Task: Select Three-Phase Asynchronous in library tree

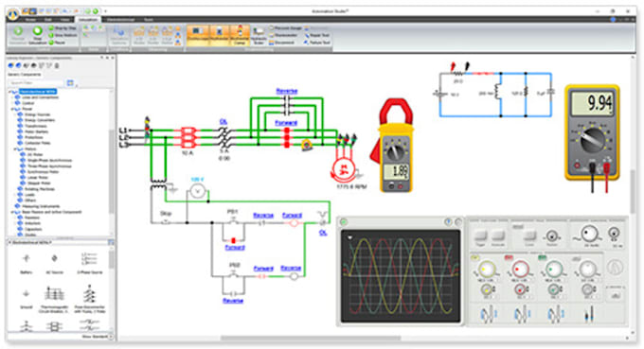Action: pyautogui.click(x=49, y=166)
